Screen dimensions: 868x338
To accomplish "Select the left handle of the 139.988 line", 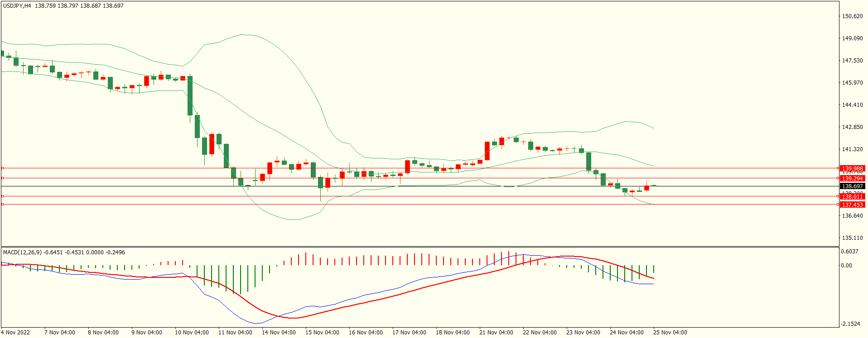I will click(2, 168).
